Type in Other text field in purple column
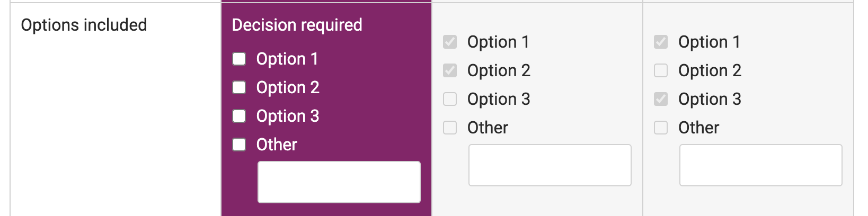Viewport: 868px width, 216px height. [339, 182]
